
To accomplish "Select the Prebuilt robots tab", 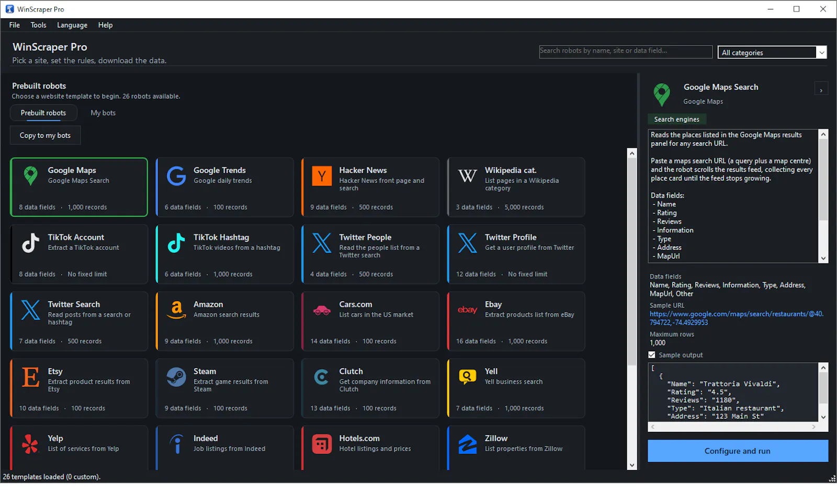I will (43, 113).
